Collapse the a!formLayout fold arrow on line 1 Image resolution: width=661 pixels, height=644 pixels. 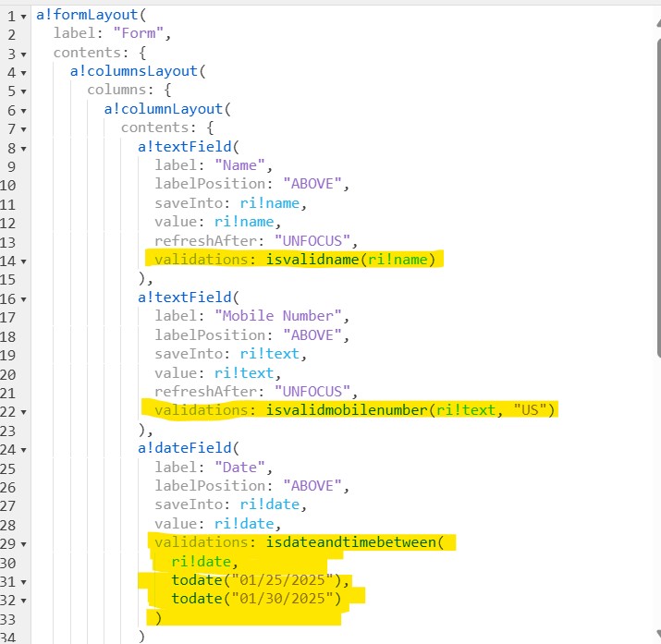coord(24,17)
